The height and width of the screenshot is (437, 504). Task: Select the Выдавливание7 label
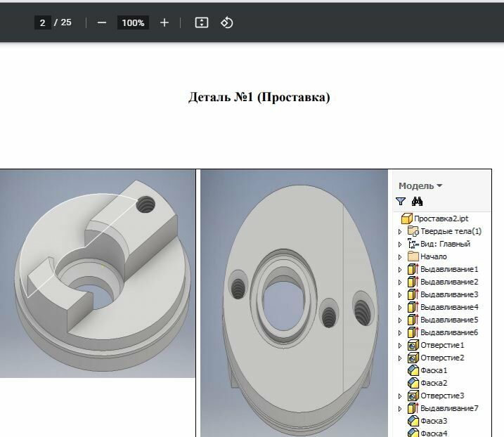pyautogui.click(x=449, y=408)
